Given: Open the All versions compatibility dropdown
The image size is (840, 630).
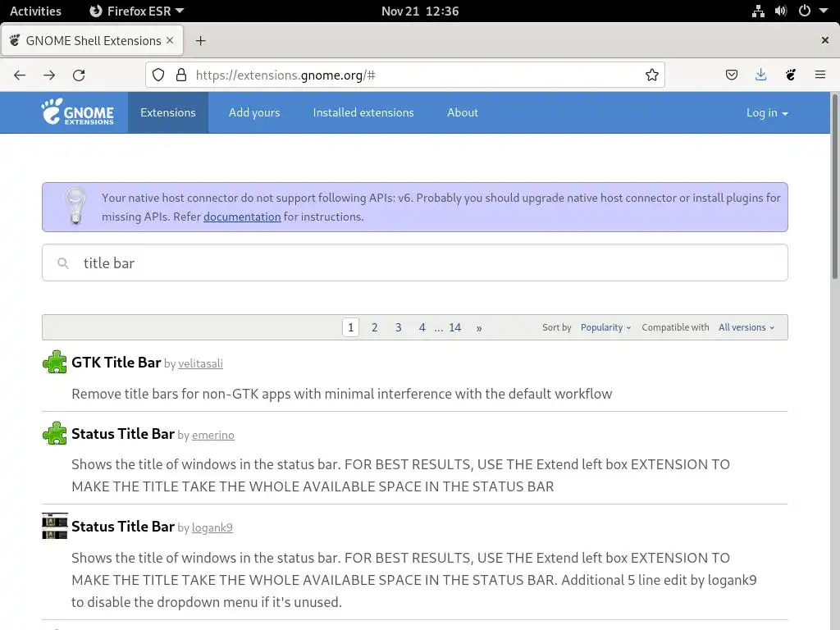Looking at the screenshot, I should [x=746, y=327].
